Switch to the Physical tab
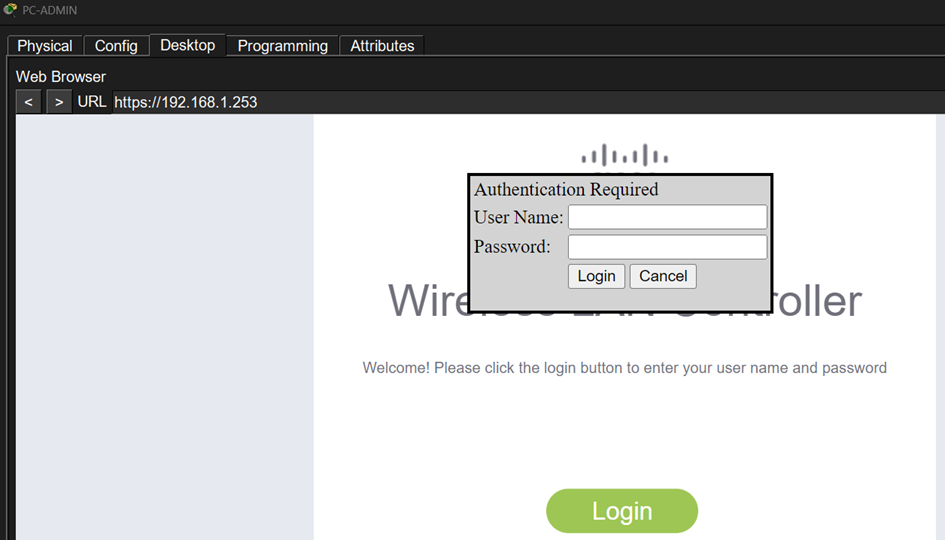Viewport: 945px width, 540px height. [x=45, y=46]
